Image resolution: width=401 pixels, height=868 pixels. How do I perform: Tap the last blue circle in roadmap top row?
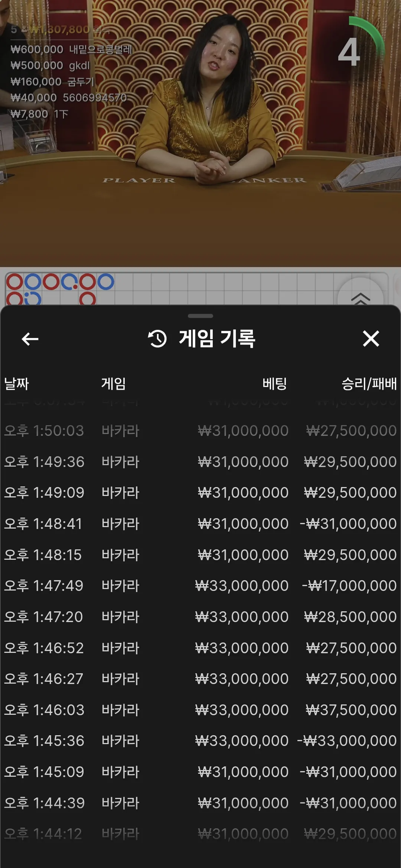pyautogui.click(x=106, y=282)
